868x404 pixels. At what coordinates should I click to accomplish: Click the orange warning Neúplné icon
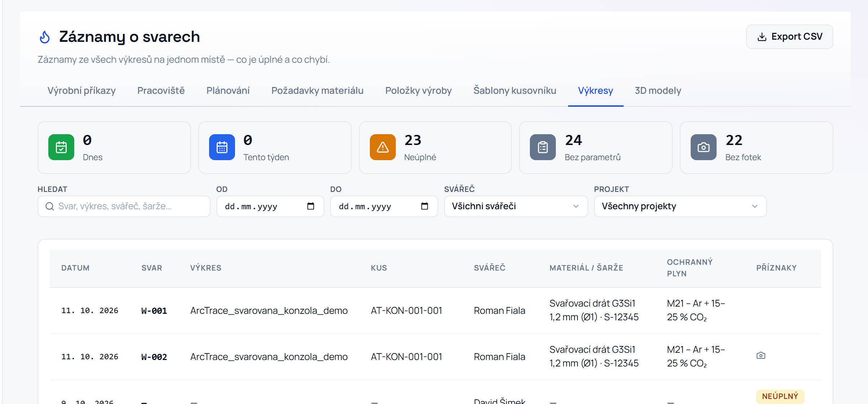383,147
